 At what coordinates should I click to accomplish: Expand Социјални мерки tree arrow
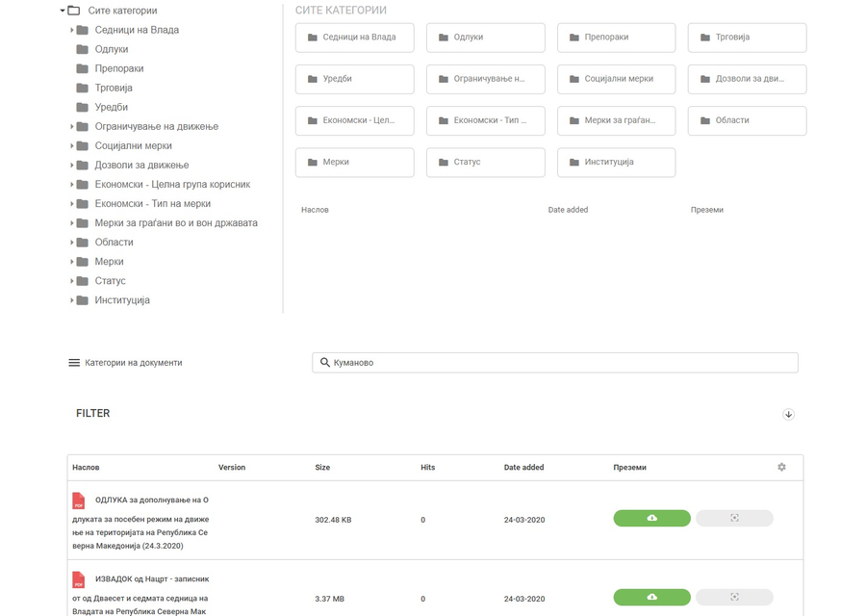[72, 146]
